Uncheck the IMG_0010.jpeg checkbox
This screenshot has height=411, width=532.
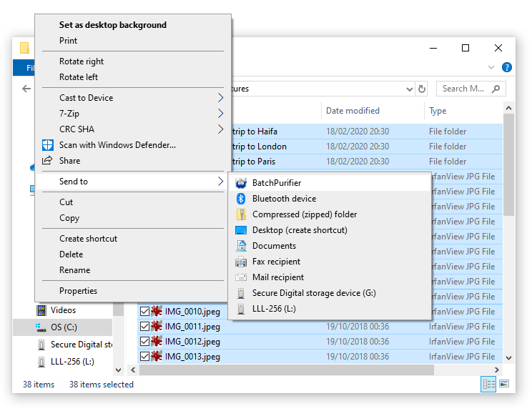144,312
